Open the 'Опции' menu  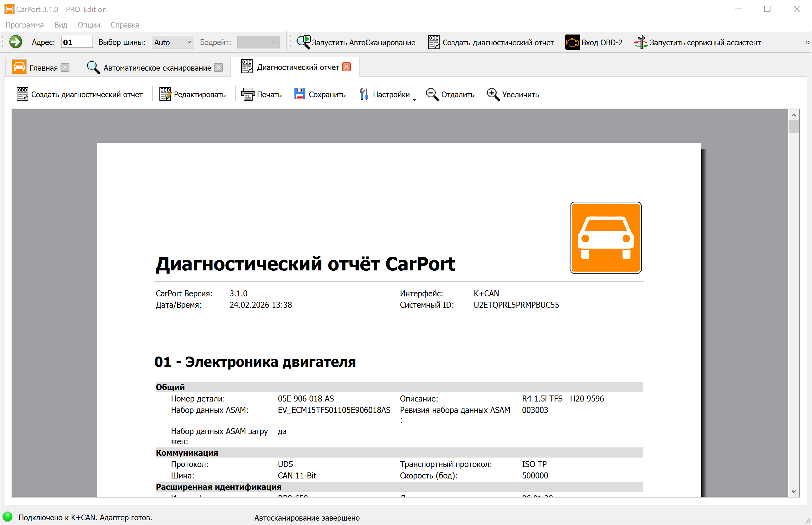[x=88, y=25]
